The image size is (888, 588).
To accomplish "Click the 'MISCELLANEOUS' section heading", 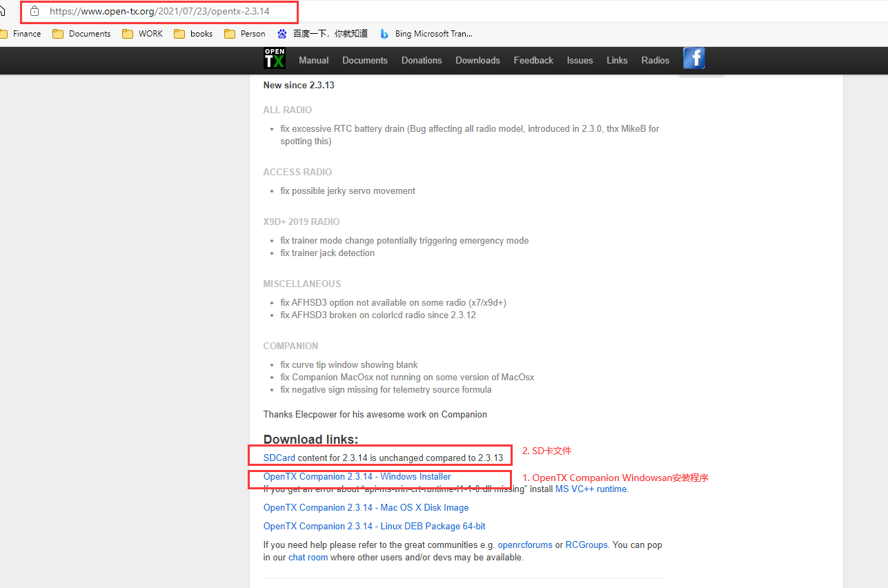I will point(302,284).
